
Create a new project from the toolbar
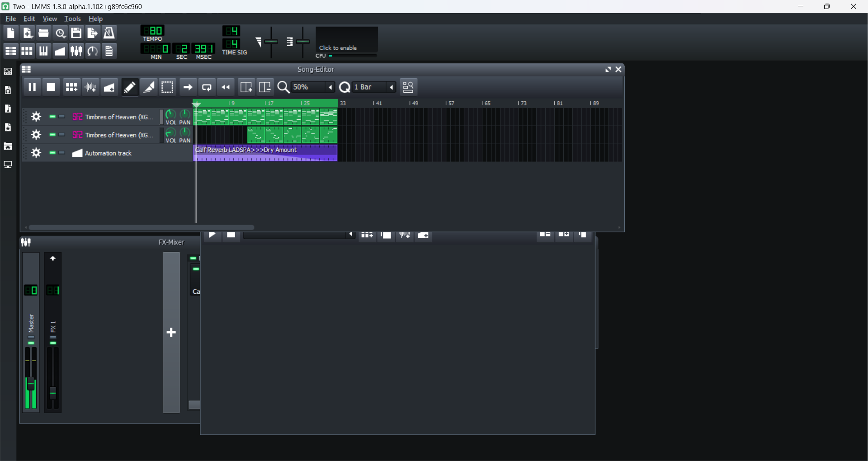click(x=10, y=33)
